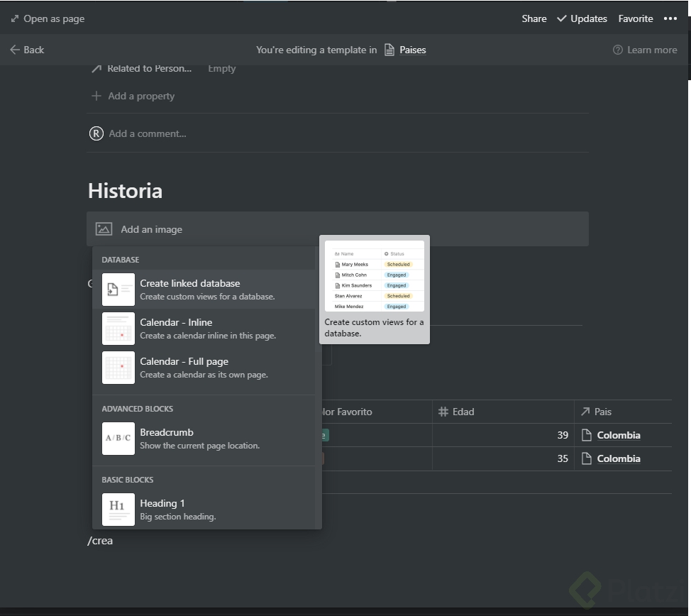Image resolution: width=691 pixels, height=616 pixels.
Task: Click the DATABASE section header in menu
Action: coord(121,260)
